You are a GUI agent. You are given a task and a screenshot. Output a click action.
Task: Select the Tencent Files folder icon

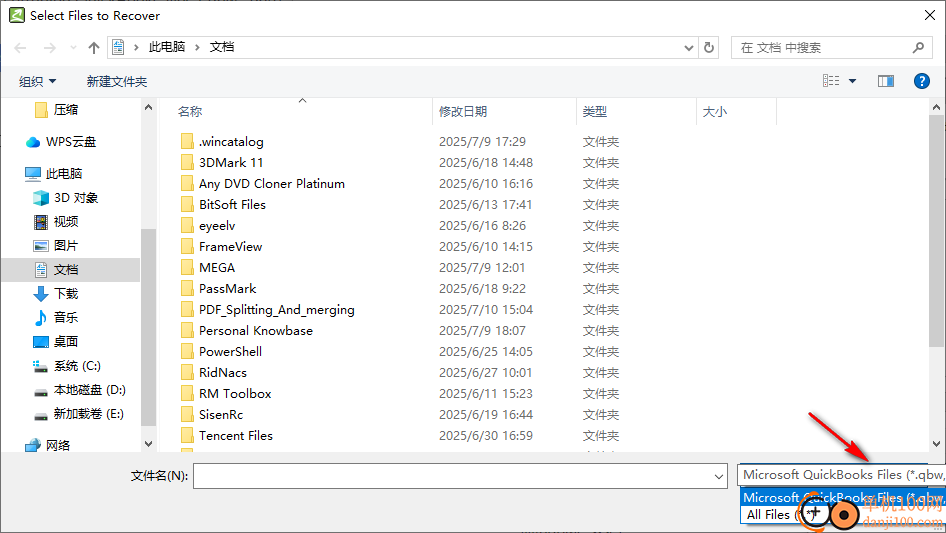[x=187, y=436]
